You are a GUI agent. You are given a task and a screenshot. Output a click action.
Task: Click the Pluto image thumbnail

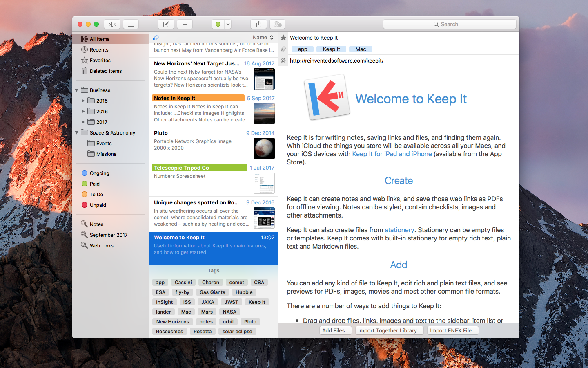click(x=264, y=148)
